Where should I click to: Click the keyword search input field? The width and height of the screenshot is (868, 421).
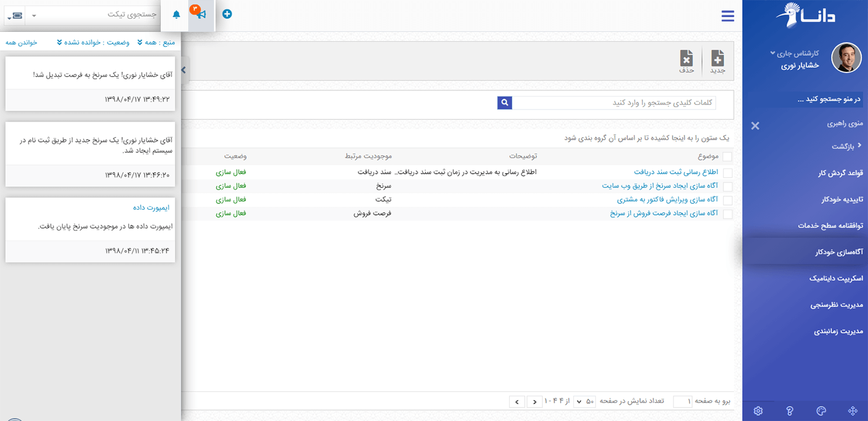tap(614, 102)
